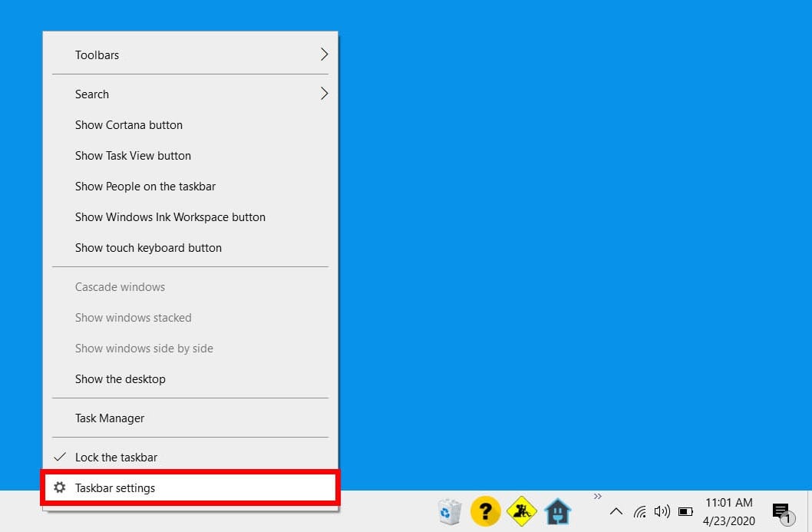Click the Wi-Fi network tray icon
The height and width of the screenshot is (532, 812).
pyautogui.click(x=639, y=511)
